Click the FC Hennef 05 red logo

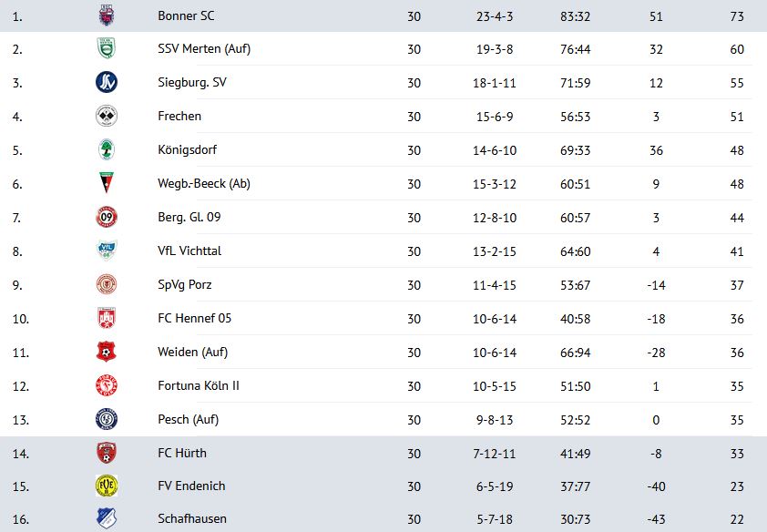point(107,318)
